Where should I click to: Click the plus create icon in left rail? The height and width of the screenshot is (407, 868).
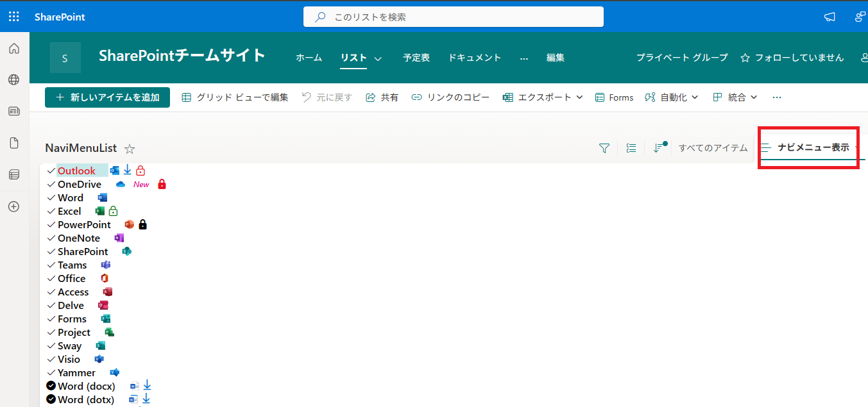click(14, 206)
